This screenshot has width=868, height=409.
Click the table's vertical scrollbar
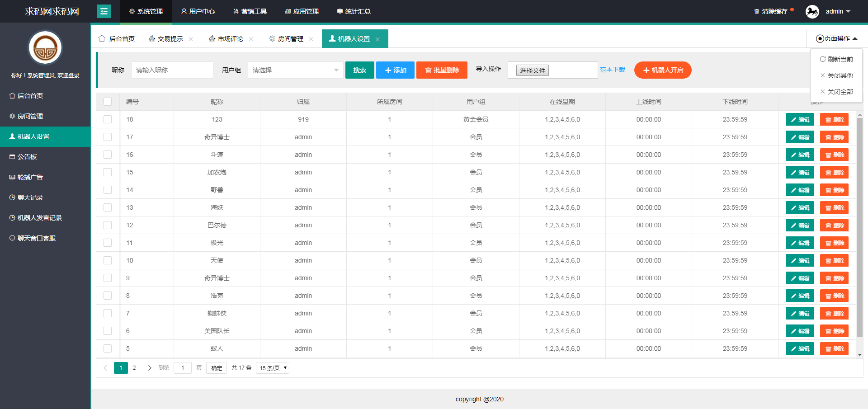click(859, 226)
